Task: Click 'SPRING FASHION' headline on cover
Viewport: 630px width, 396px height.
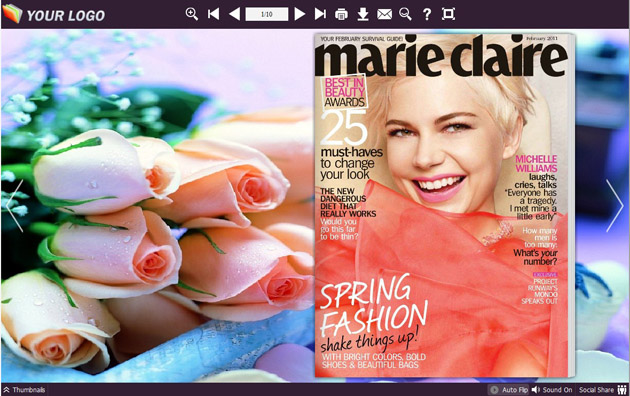Action: coord(374,305)
